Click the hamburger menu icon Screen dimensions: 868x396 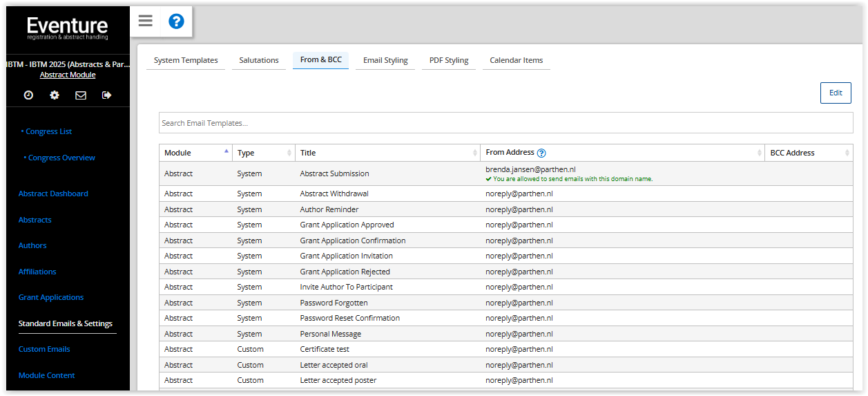click(145, 21)
